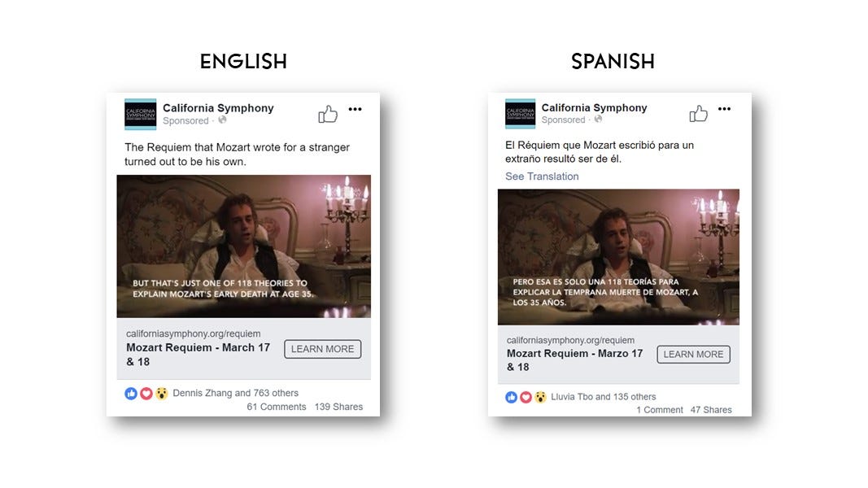Click the reaction icons under the Spanish ad
Screen dimensions: 868x488
pyautogui.click(x=526, y=397)
